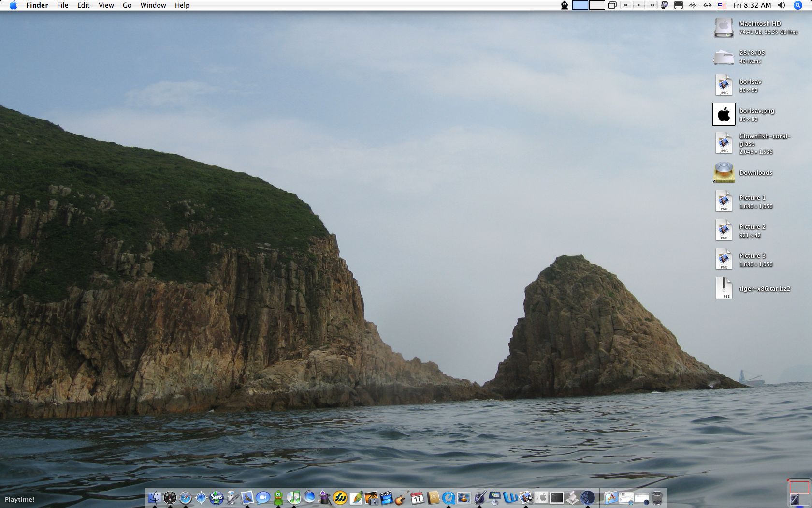The height and width of the screenshot is (508, 812).
Task: Select the 28/8/05 desktop item
Action: tap(724, 57)
